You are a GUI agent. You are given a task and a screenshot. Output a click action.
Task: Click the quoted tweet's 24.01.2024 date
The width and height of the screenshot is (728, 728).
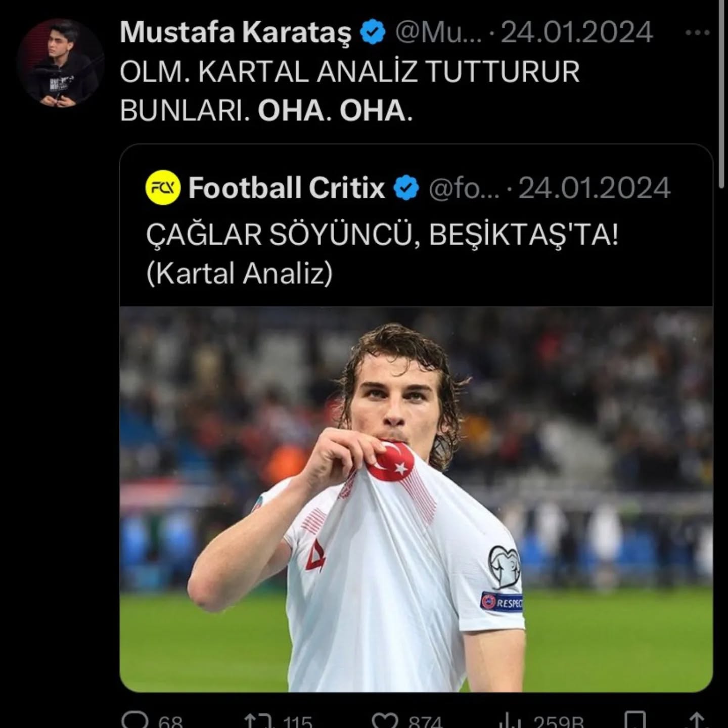pyautogui.click(x=595, y=189)
